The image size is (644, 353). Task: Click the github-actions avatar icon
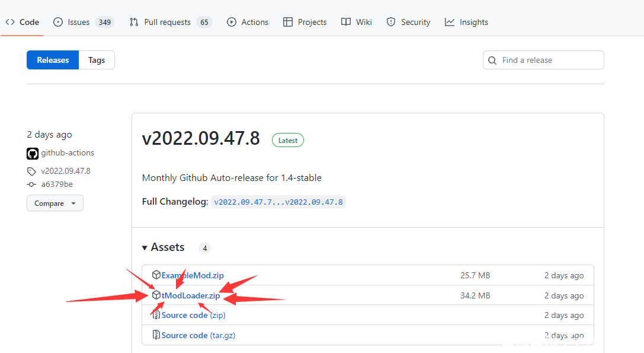tap(33, 154)
